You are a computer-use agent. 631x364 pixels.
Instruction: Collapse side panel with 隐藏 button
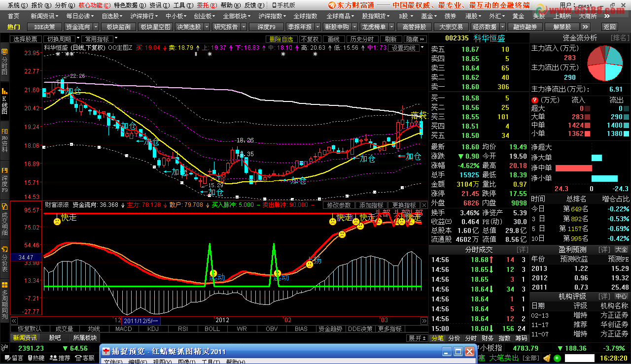415,39
